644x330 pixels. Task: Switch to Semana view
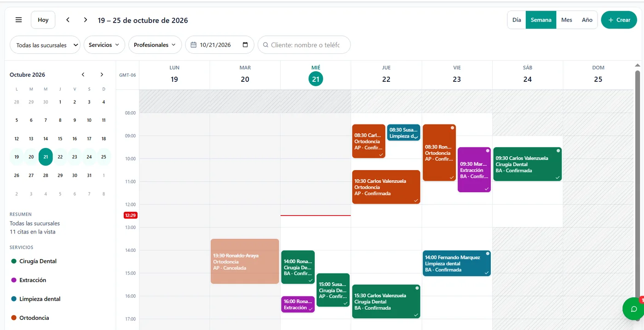[x=541, y=20]
